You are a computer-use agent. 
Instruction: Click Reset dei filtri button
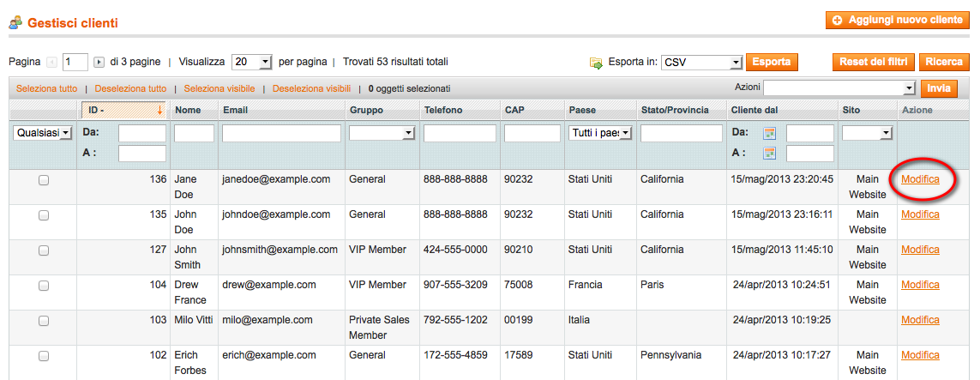point(874,62)
